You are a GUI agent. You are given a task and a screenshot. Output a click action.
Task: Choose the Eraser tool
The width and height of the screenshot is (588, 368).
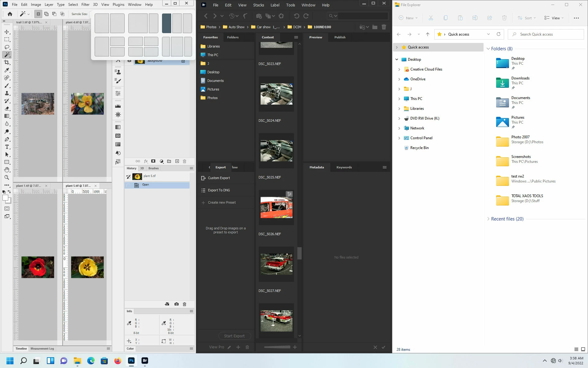click(x=7, y=109)
